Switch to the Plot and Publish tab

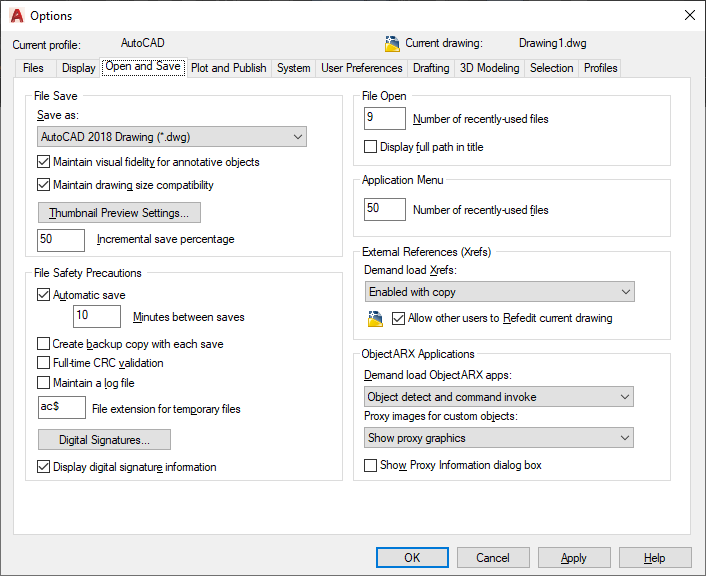click(x=229, y=68)
